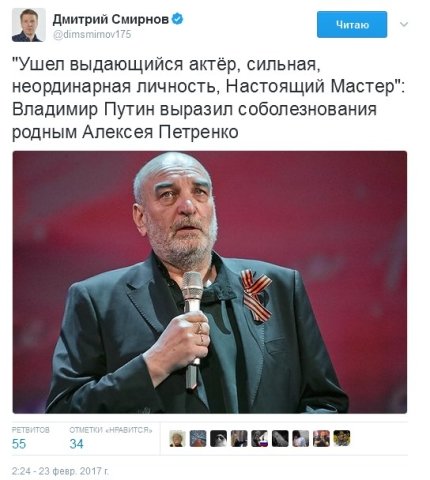Image resolution: width=430 pixels, height=480 pixels.
Task: Open the @dimsmirnov175 handle link
Action: coord(92,34)
